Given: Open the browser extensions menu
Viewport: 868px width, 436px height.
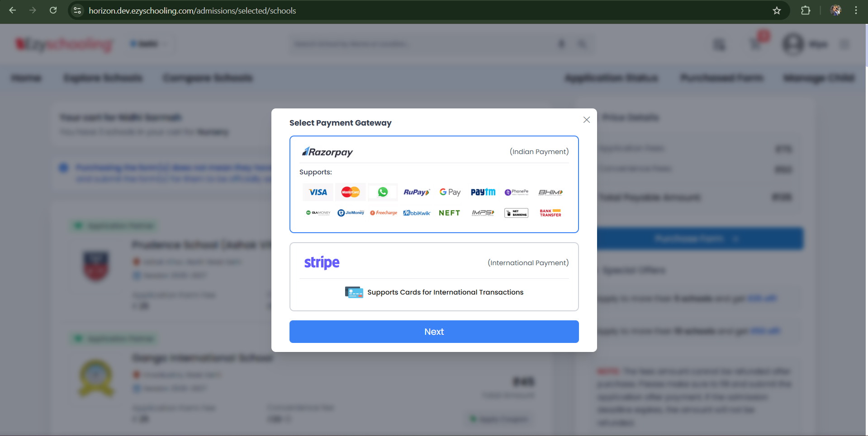Looking at the screenshot, I should pyautogui.click(x=806, y=10).
